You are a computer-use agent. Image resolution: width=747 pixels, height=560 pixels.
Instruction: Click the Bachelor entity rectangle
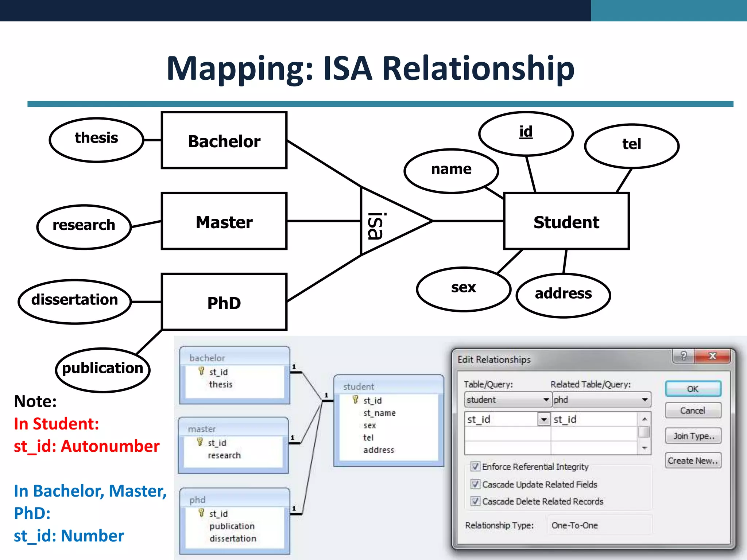[224, 140]
